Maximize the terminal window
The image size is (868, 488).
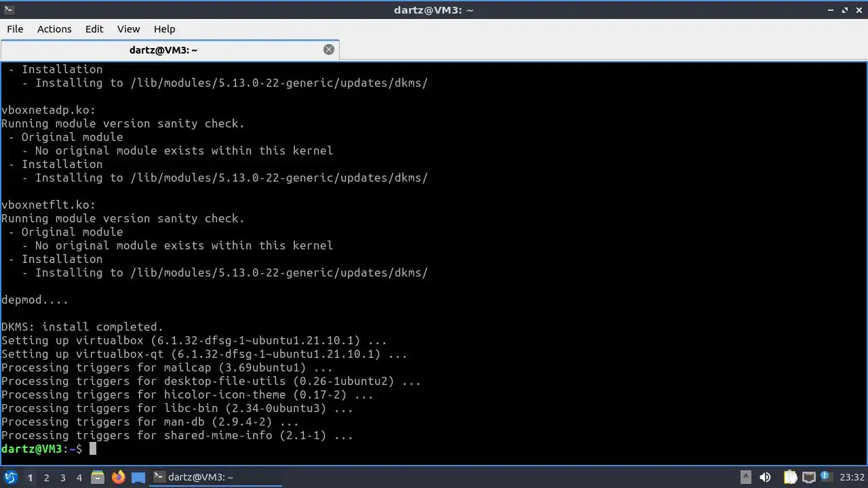[845, 9]
